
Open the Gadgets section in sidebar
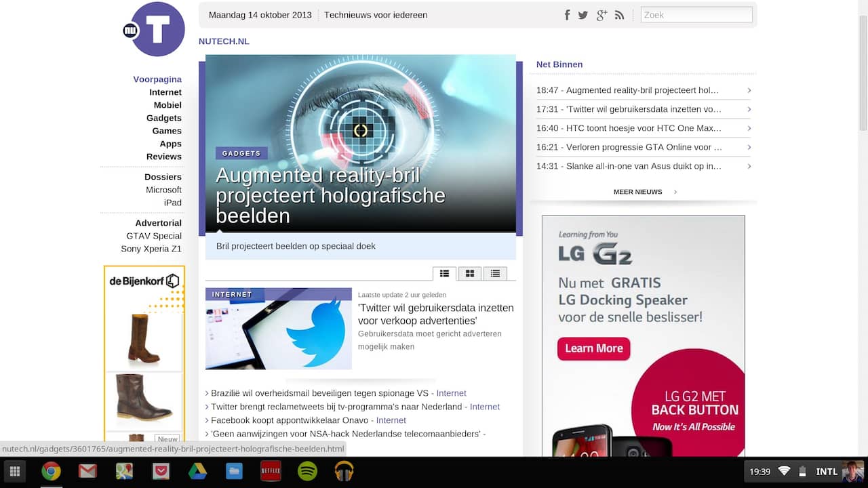pyautogui.click(x=164, y=118)
